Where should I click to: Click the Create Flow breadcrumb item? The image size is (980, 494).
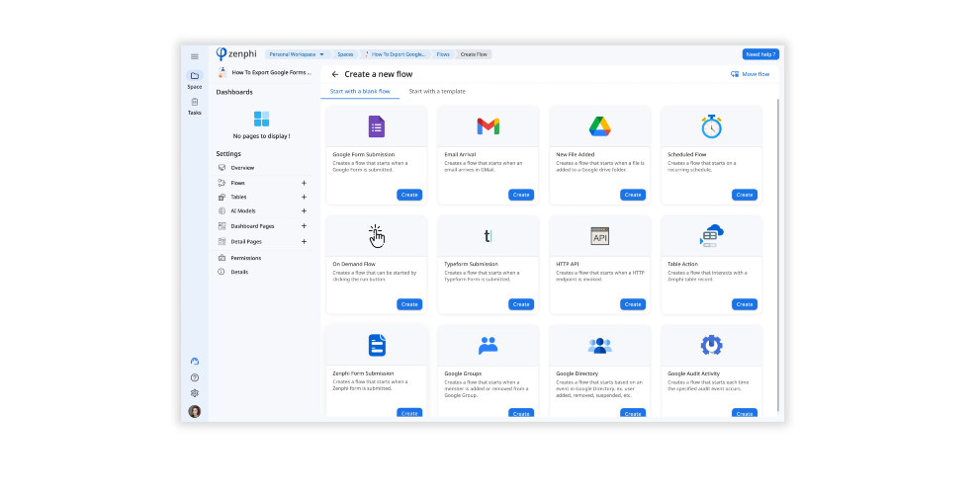pyautogui.click(x=474, y=54)
